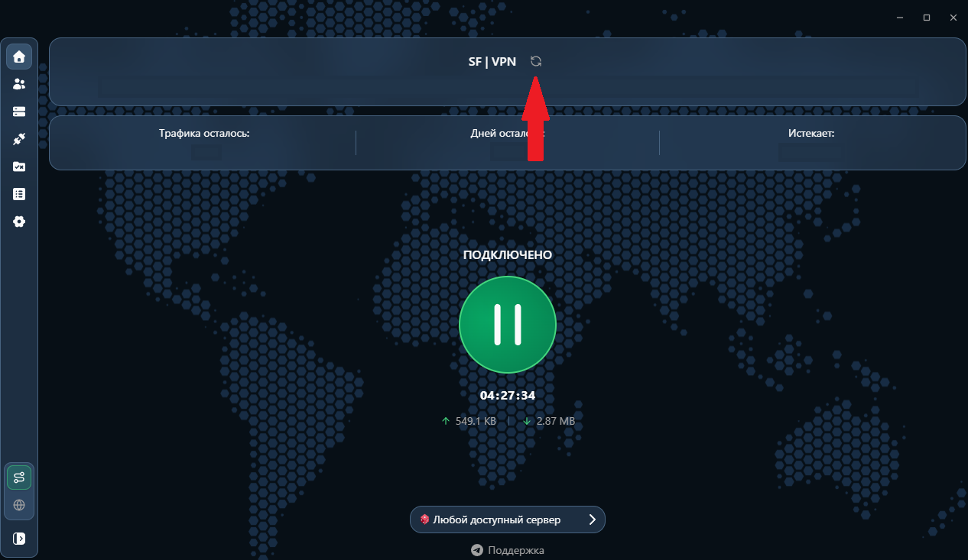Click the "Истекает" expiration stat
This screenshot has height=560, width=968.
810,133
